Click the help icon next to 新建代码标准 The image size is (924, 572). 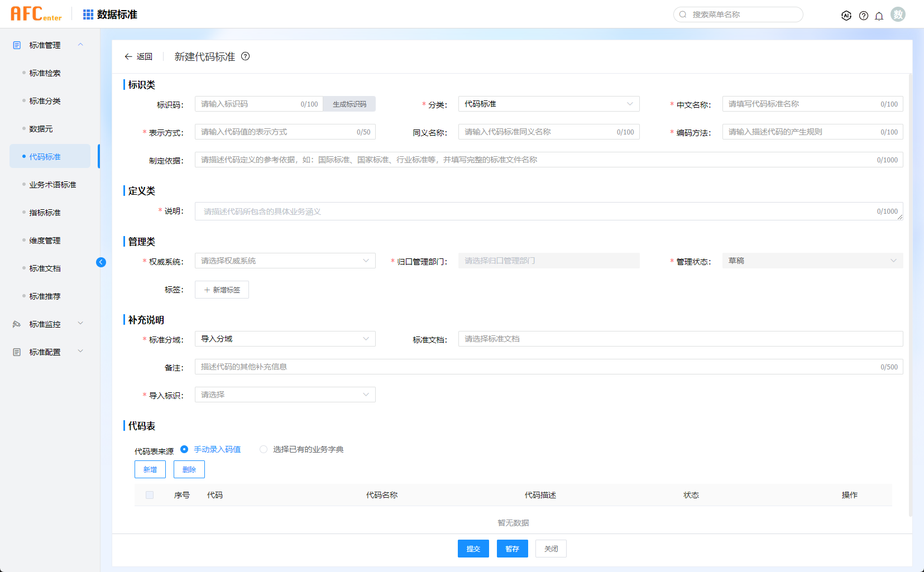tap(245, 56)
